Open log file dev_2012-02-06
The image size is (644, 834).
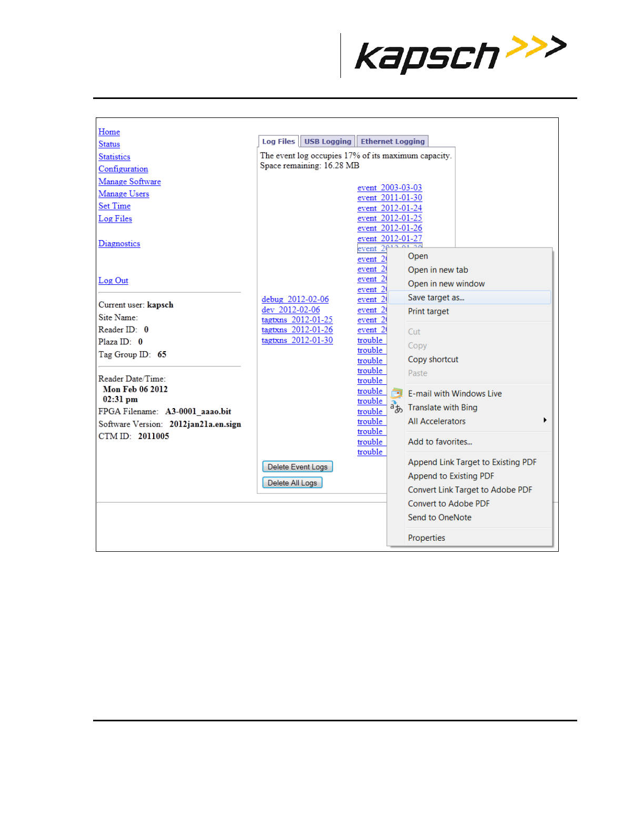coord(290,310)
